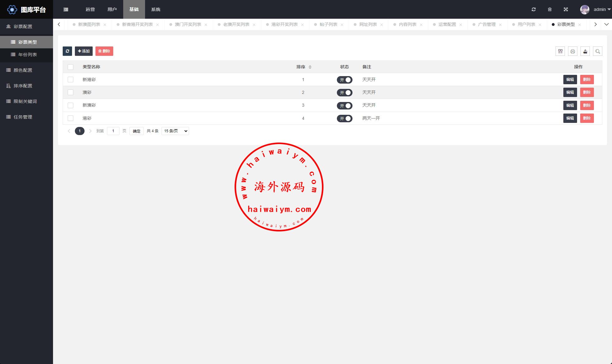Viewport: 612px width, 364px height.
Task: Switch to the 运营 top menu
Action: pos(90,9)
